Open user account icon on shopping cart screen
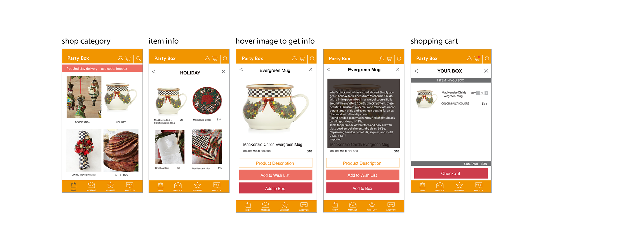644x247 pixels. pos(469,59)
